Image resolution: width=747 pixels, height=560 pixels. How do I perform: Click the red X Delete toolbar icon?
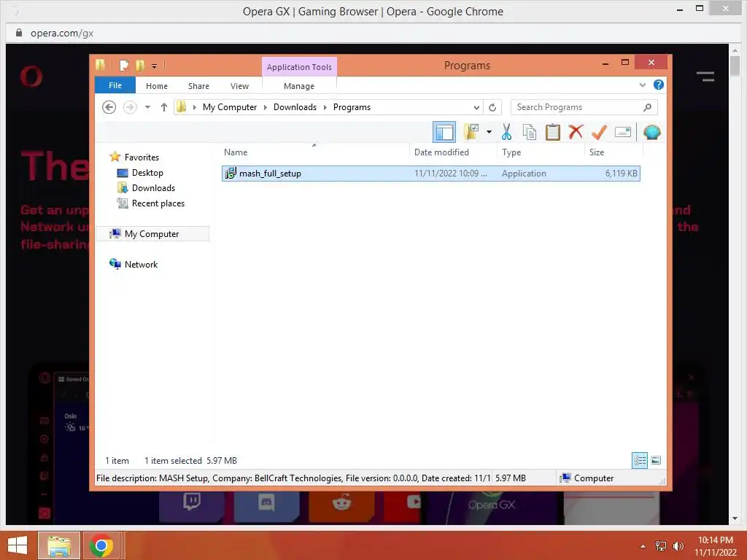pos(576,131)
